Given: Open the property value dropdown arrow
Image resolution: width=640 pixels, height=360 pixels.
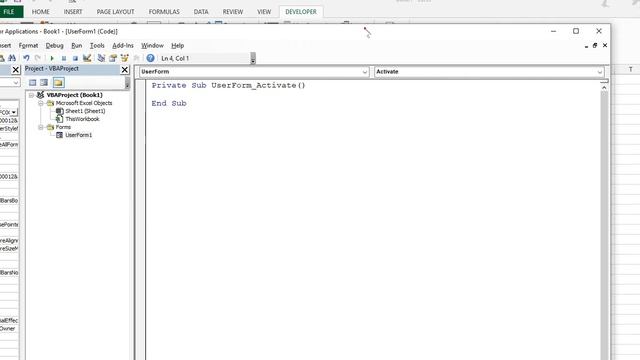Looking at the screenshot, I should (14, 112).
